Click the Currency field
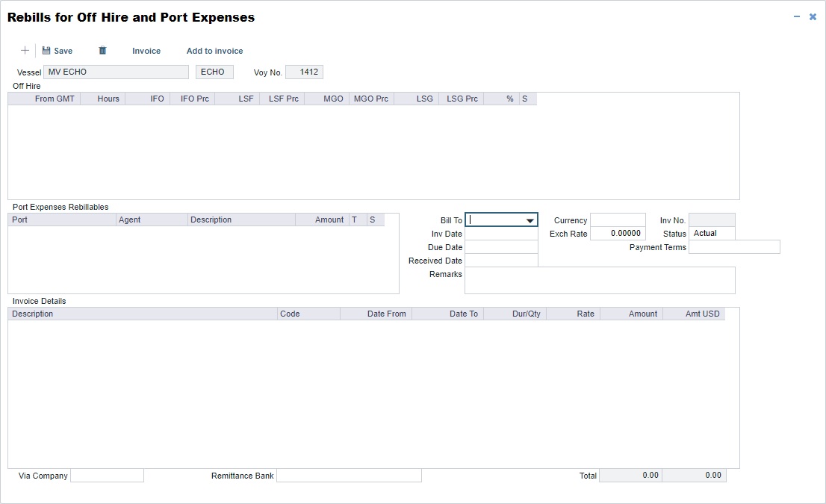The width and height of the screenshot is (826, 504). [617, 220]
